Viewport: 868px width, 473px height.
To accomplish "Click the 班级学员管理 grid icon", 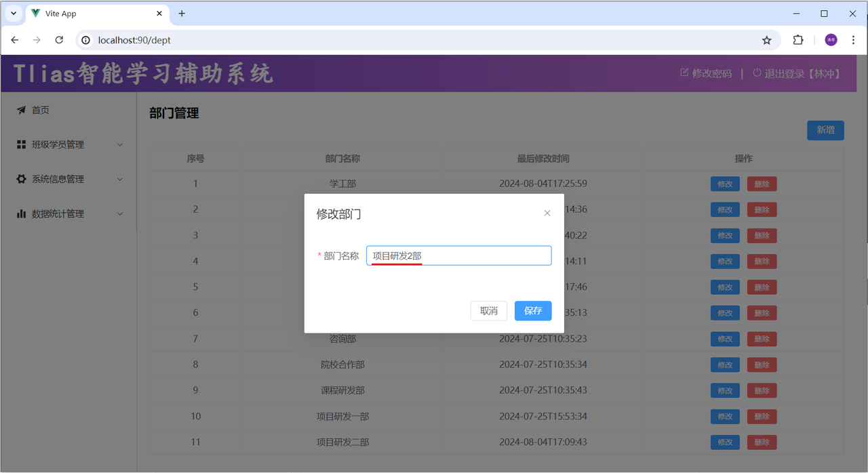I will coord(22,144).
